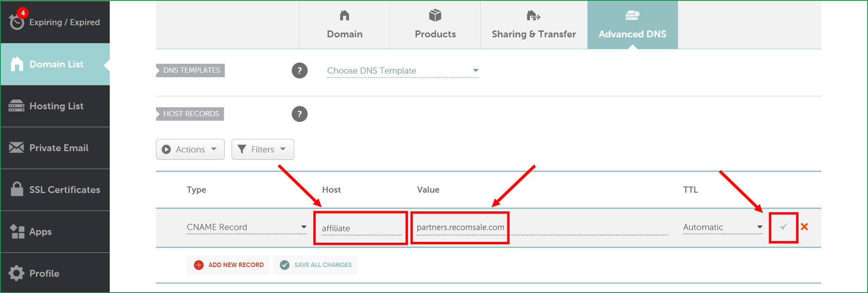
Task: Click the Value field with partners.recomsale.com
Action: (460, 227)
